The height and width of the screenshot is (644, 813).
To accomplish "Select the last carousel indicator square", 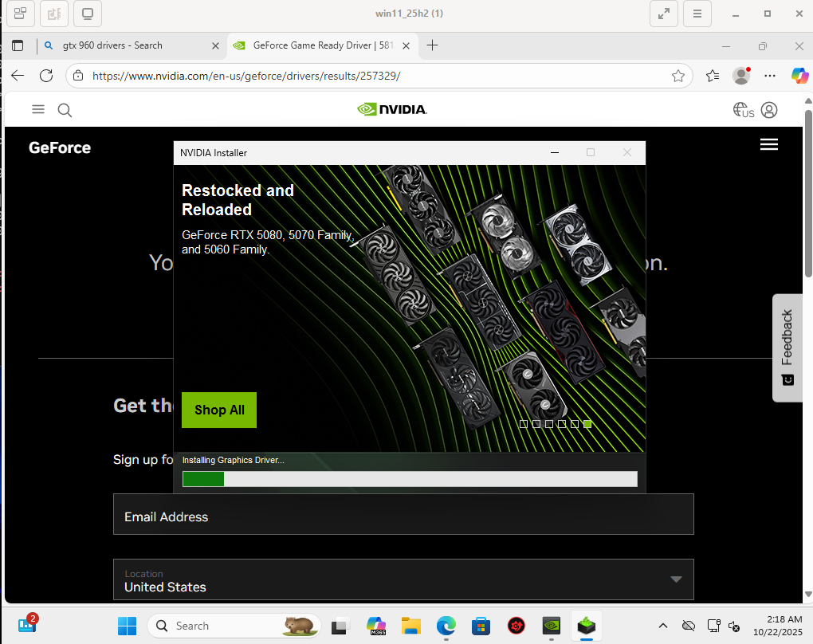I will [x=587, y=424].
